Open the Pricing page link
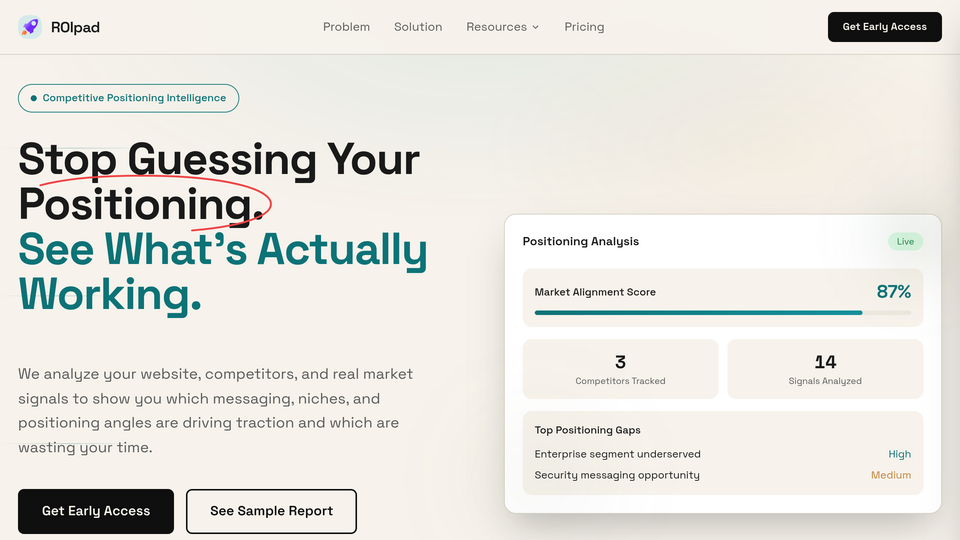 coord(584,27)
